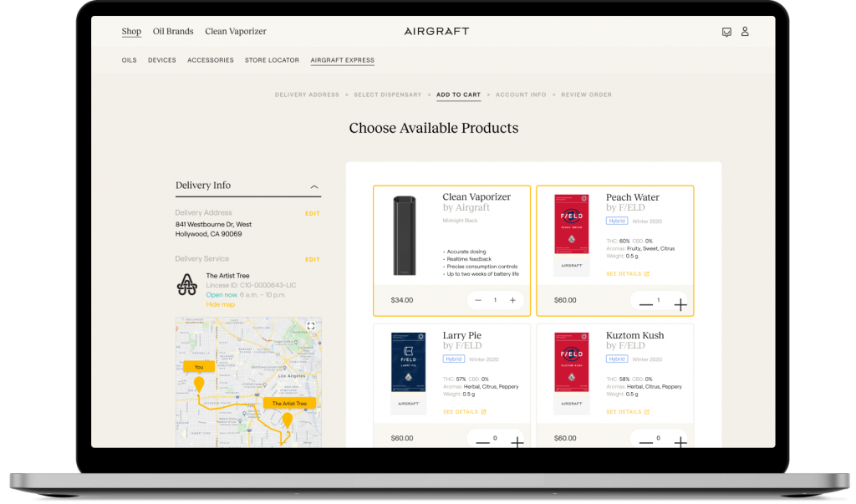The width and height of the screenshot is (856, 504).
Task: Jump to Account Info step
Action: (x=521, y=94)
